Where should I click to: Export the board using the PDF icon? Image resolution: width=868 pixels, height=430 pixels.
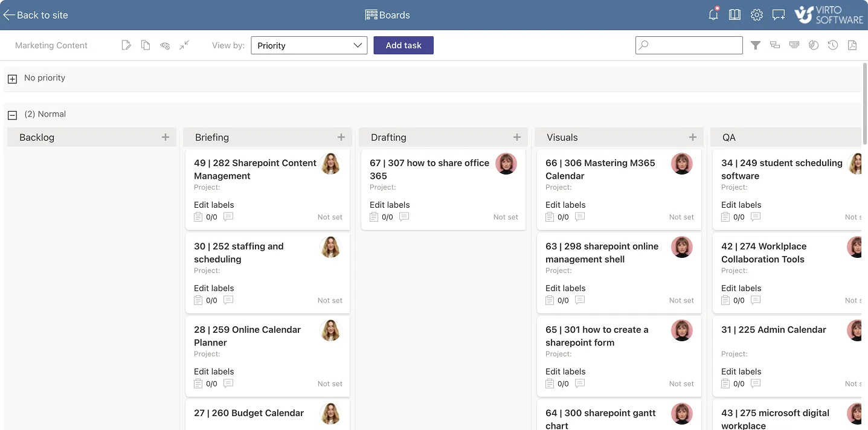point(852,45)
